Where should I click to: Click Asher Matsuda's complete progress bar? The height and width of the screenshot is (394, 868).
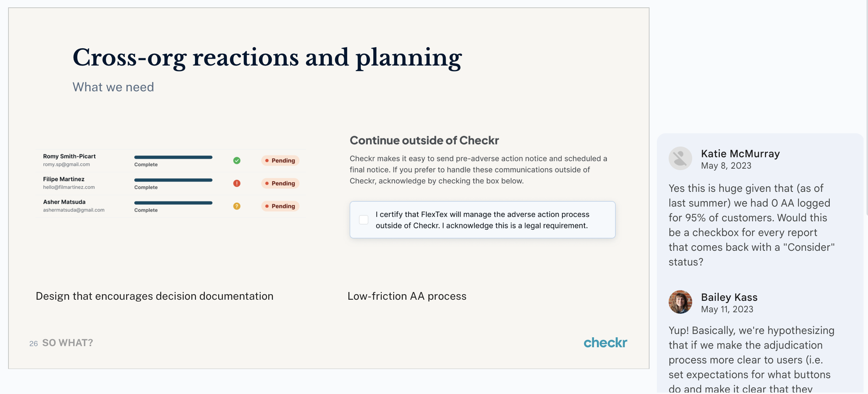point(173,203)
